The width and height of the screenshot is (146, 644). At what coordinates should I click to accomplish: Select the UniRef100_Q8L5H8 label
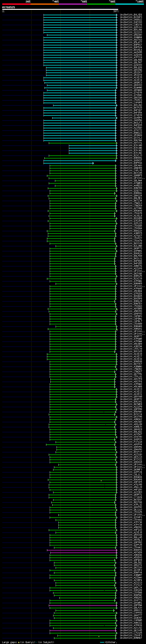tap(131, 60)
